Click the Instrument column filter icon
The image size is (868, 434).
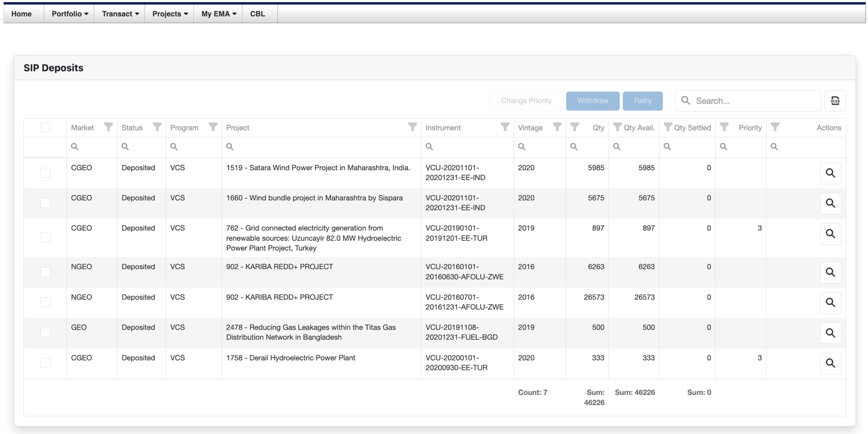(504, 127)
